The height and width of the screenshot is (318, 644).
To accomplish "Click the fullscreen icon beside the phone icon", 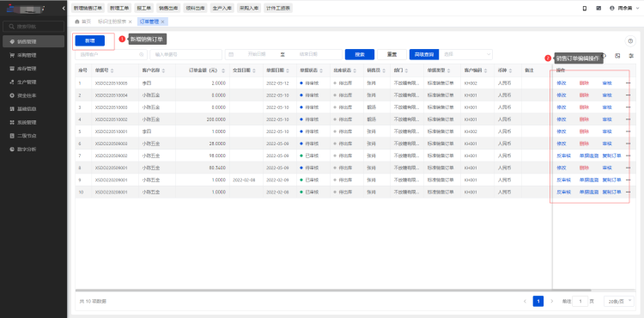I will pyautogui.click(x=598, y=9).
